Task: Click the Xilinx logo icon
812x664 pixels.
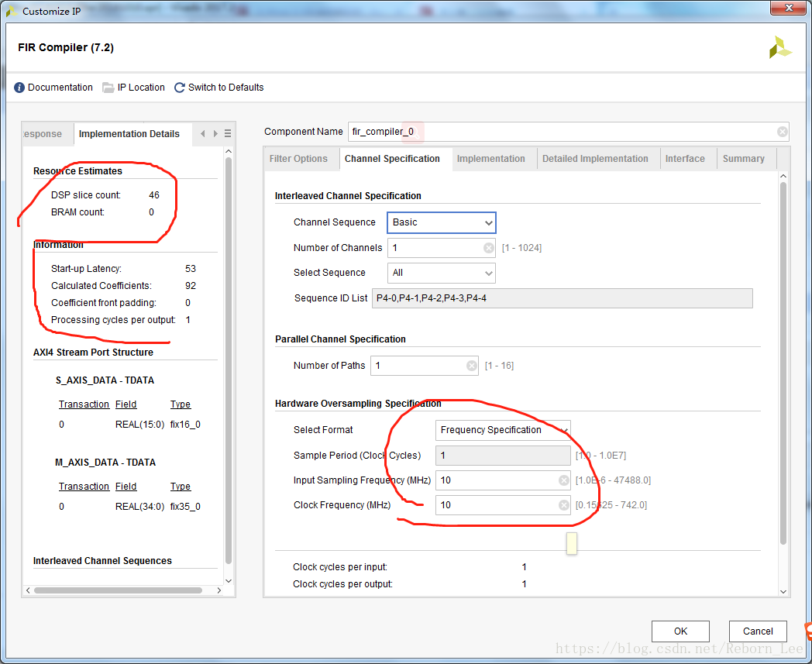Action: [x=780, y=48]
